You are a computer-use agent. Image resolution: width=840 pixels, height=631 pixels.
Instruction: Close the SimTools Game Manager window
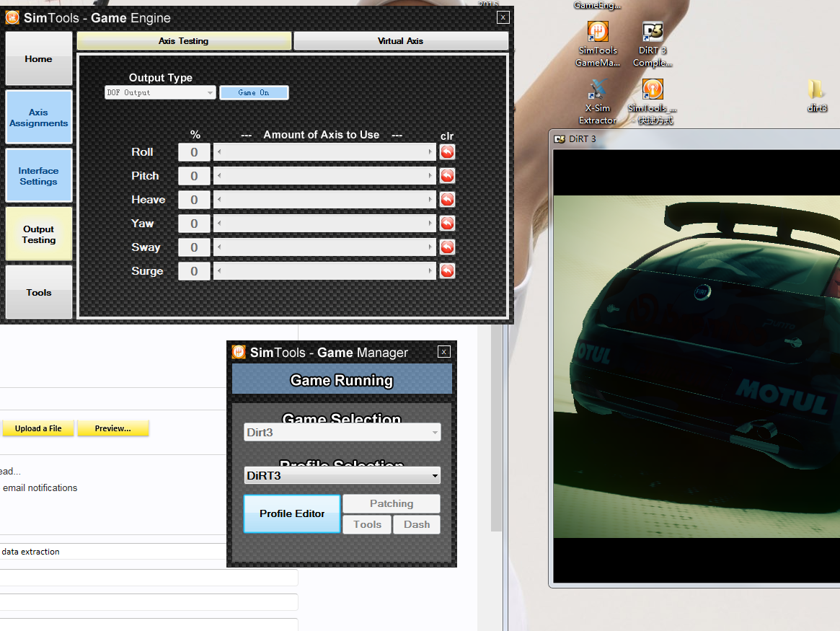(x=443, y=352)
